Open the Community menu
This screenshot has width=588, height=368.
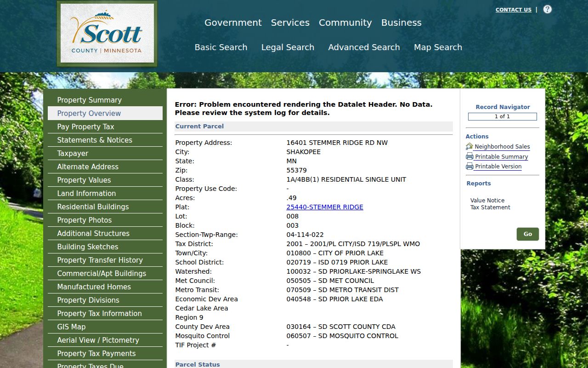345,23
